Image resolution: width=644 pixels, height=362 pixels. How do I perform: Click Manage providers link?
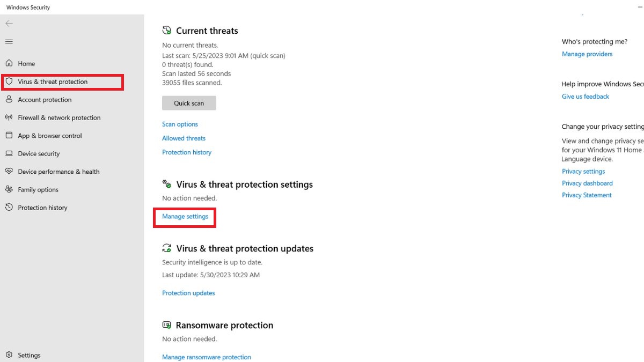(587, 54)
